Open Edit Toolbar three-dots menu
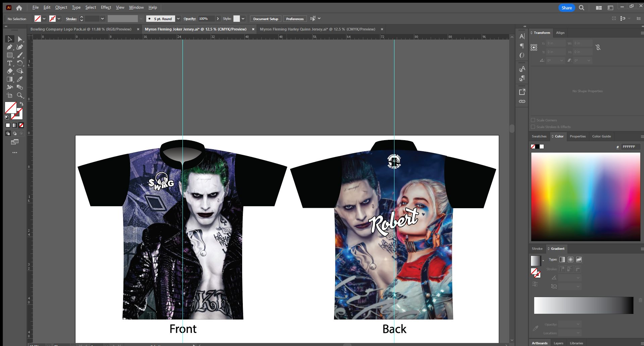The height and width of the screenshot is (346, 644). point(15,153)
